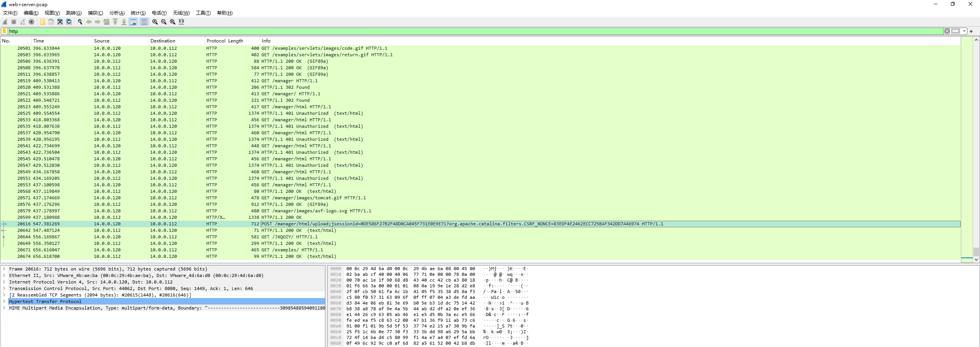Sort by the Info column header
This screenshot has height=347, width=980.
coord(610,41)
